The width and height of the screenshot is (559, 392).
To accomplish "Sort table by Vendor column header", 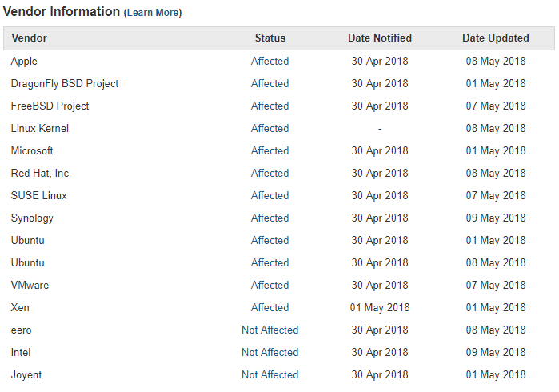I will click(29, 38).
